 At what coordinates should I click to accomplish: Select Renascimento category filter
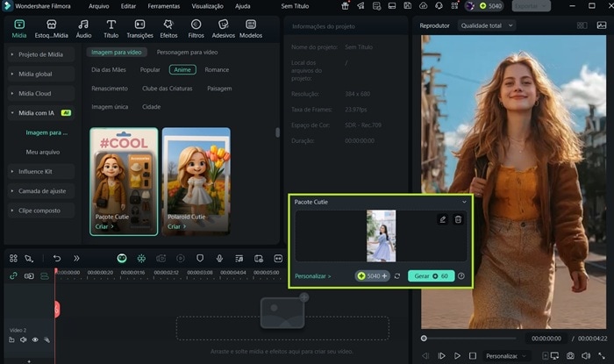tap(110, 89)
